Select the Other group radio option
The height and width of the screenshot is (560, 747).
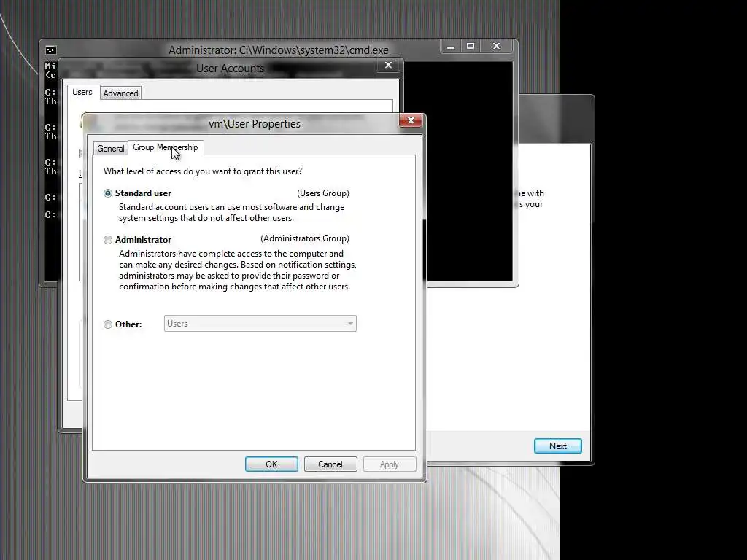[x=108, y=324]
